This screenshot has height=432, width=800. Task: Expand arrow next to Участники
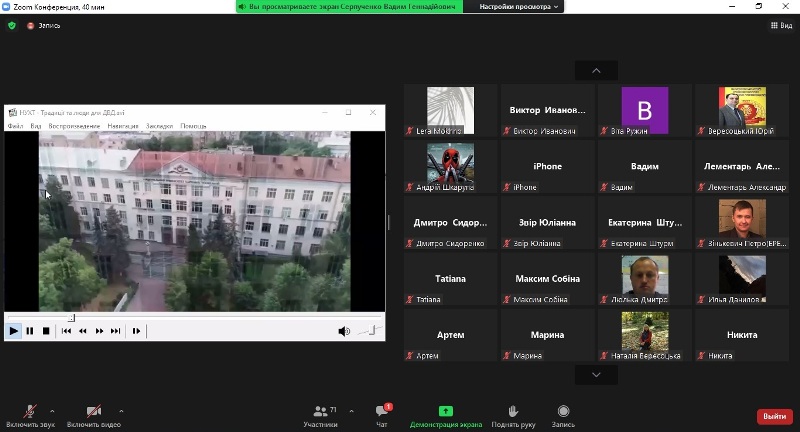(x=352, y=411)
